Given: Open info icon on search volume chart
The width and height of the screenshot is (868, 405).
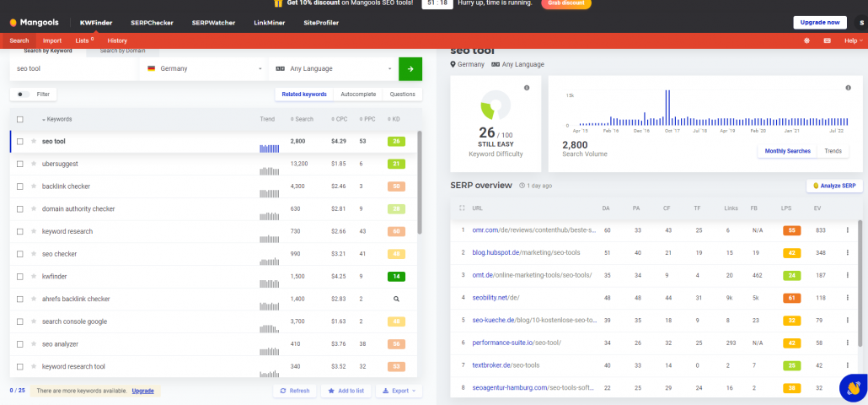Looking at the screenshot, I should click(x=848, y=88).
